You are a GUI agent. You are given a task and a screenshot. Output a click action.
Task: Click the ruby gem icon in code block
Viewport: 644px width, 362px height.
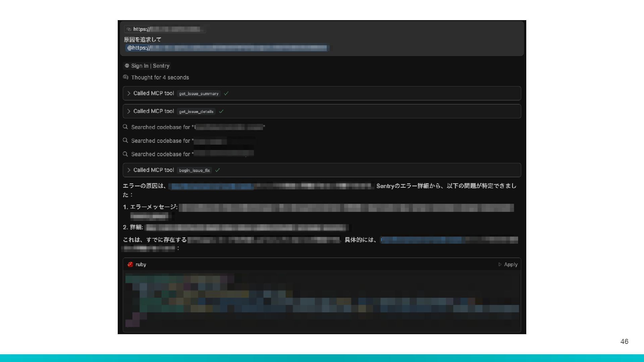tap(130, 264)
